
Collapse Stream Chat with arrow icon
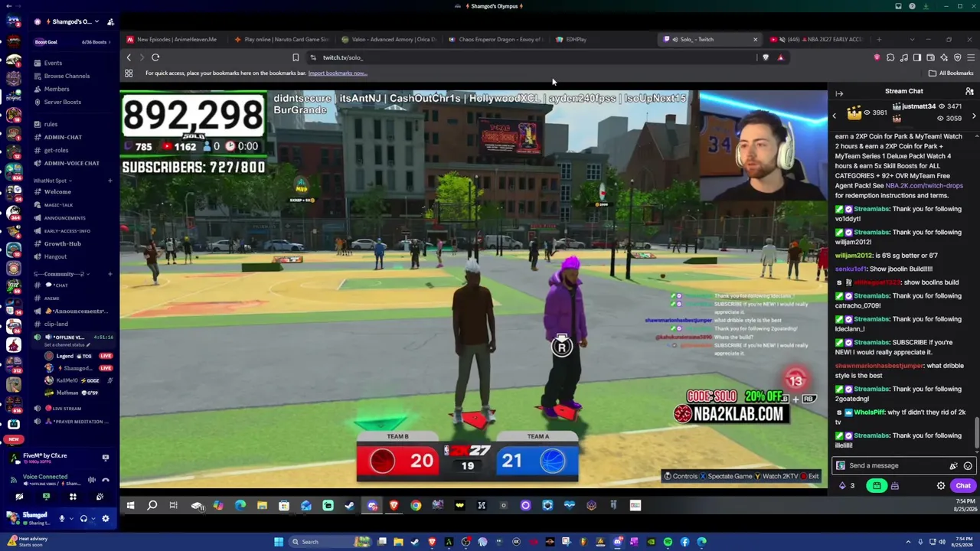pyautogui.click(x=839, y=92)
